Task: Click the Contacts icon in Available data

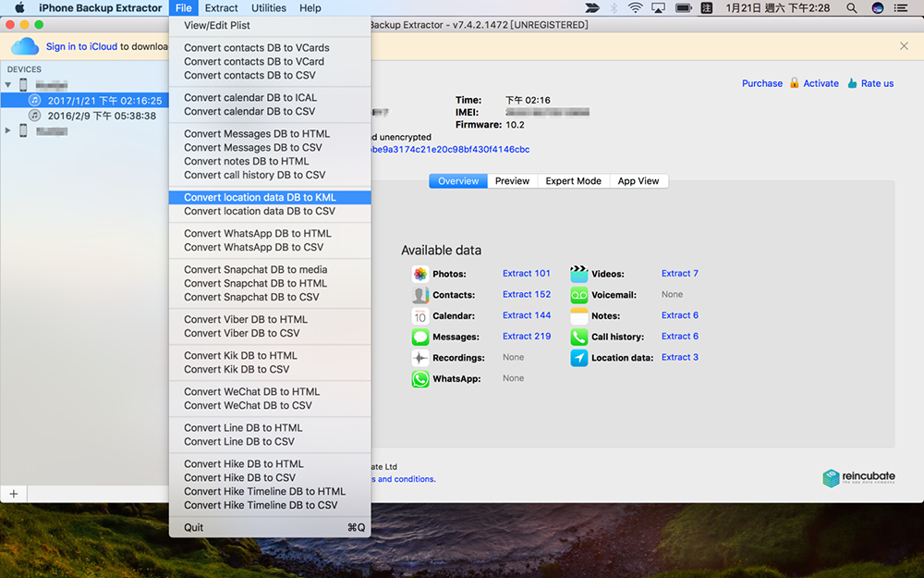Action: click(x=420, y=295)
